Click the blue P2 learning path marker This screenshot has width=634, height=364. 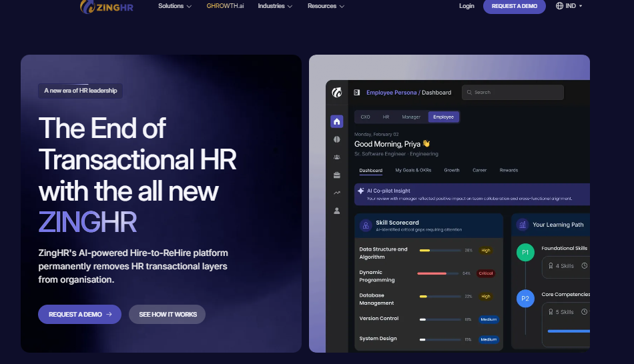525,299
